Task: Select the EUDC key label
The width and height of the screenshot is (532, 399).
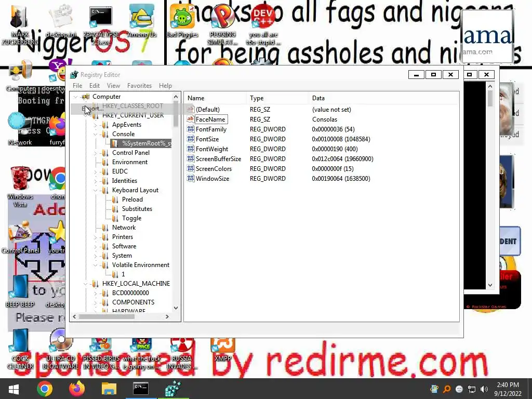Action: 120,171
